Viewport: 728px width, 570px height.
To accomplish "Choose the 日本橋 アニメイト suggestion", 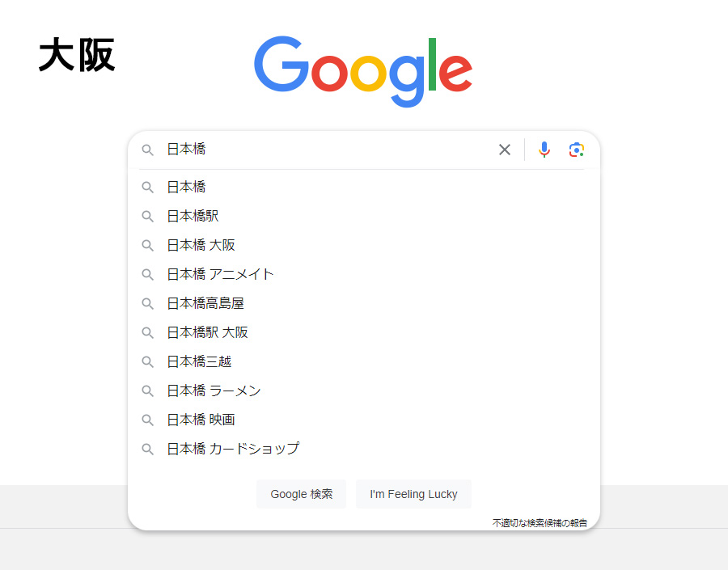I will (x=221, y=274).
